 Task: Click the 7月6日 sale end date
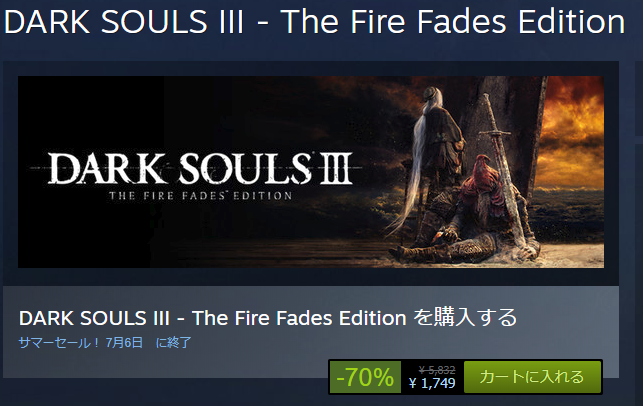point(124,342)
